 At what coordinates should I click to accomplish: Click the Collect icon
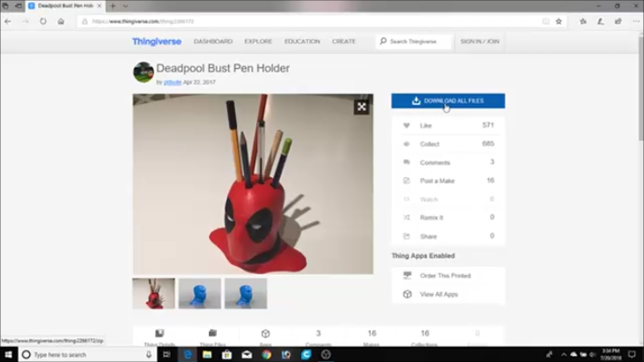pyautogui.click(x=406, y=144)
